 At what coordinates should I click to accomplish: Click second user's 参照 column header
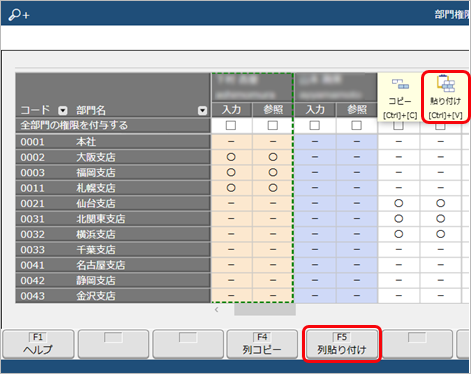(357, 110)
